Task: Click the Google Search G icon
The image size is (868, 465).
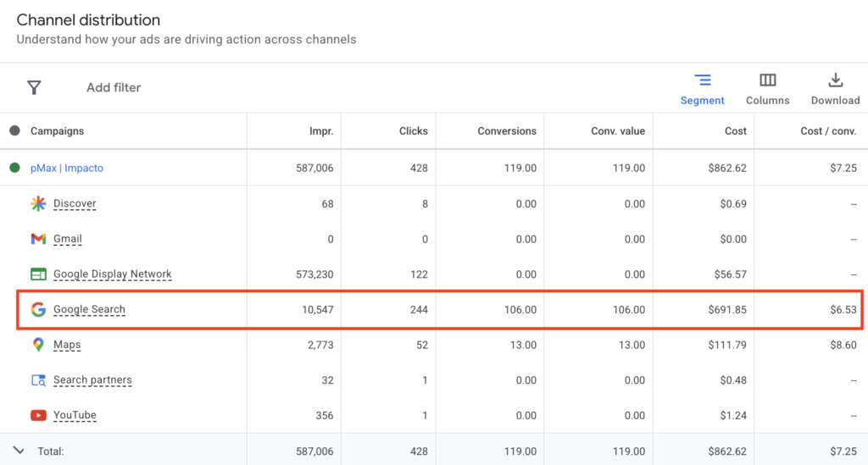Action: 38,310
